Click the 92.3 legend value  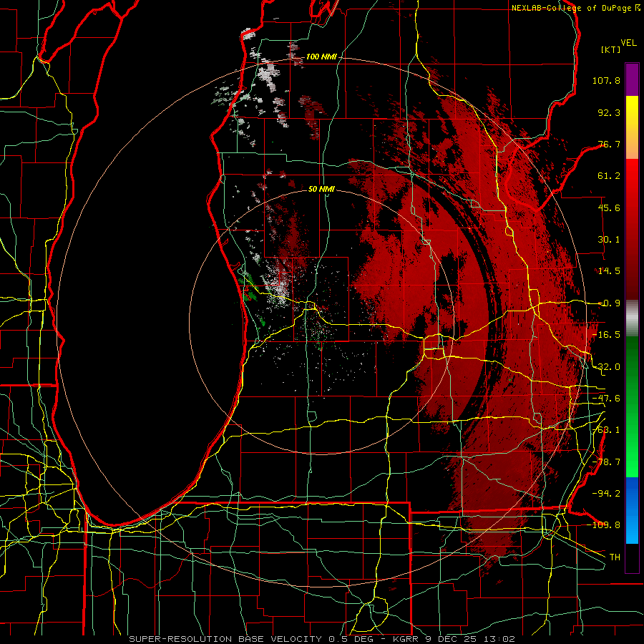[609, 112]
